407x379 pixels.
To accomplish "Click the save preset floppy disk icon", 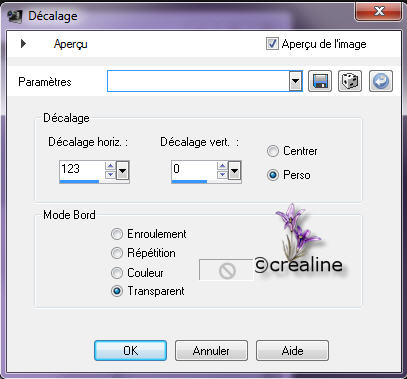I will [x=320, y=81].
